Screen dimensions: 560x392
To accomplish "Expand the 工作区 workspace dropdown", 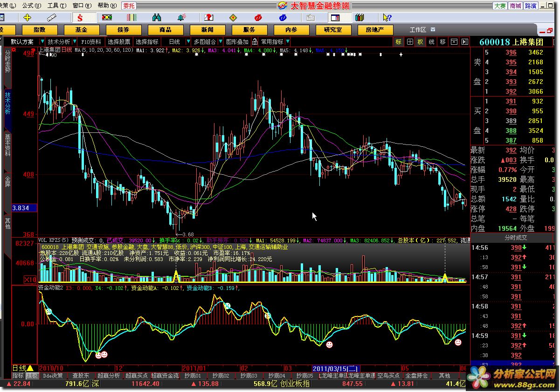I will click(433, 29).
